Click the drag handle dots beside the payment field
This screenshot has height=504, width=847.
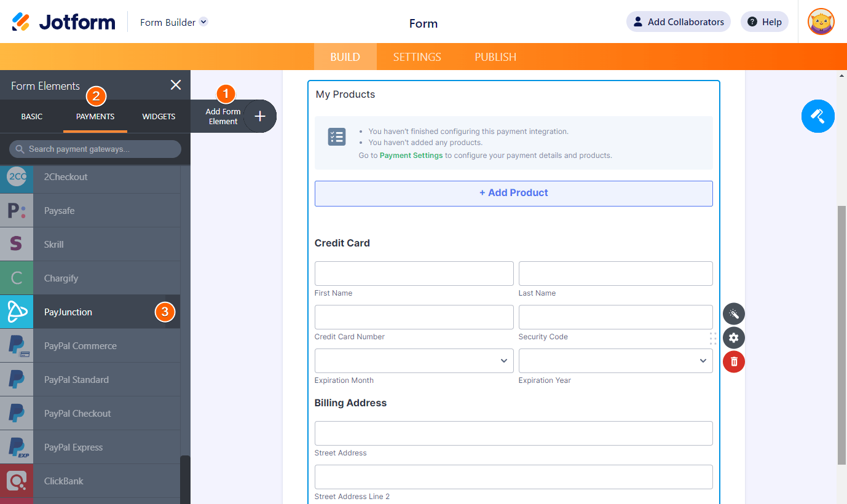[713, 338]
